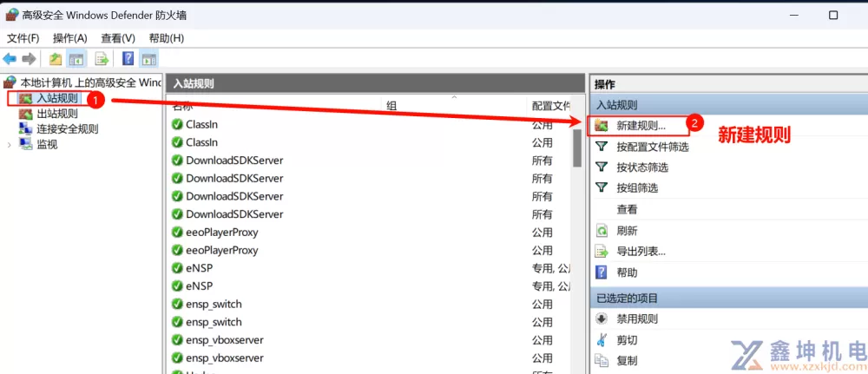
Task: Click the 复制 action
Action: (x=627, y=361)
